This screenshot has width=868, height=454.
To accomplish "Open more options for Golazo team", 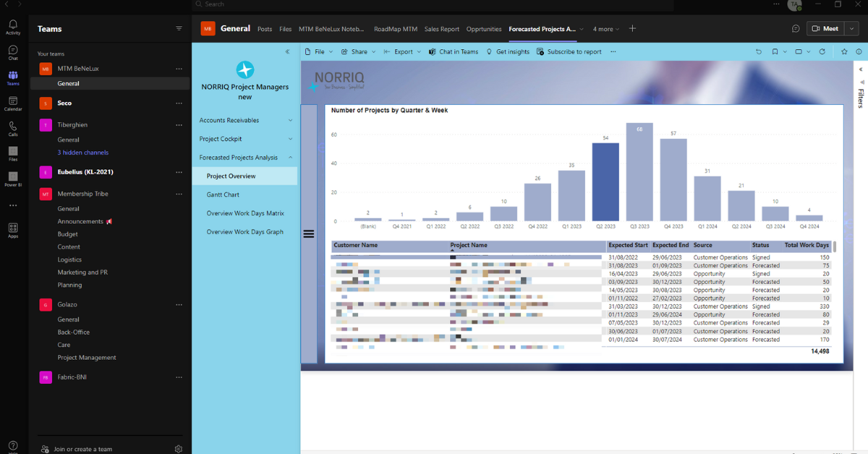I will [179, 305].
